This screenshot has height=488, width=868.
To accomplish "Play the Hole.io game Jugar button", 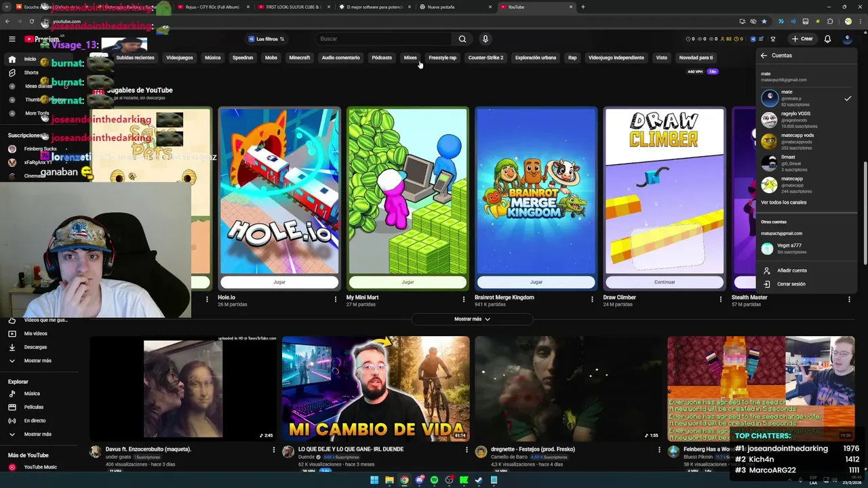I will (x=279, y=282).
